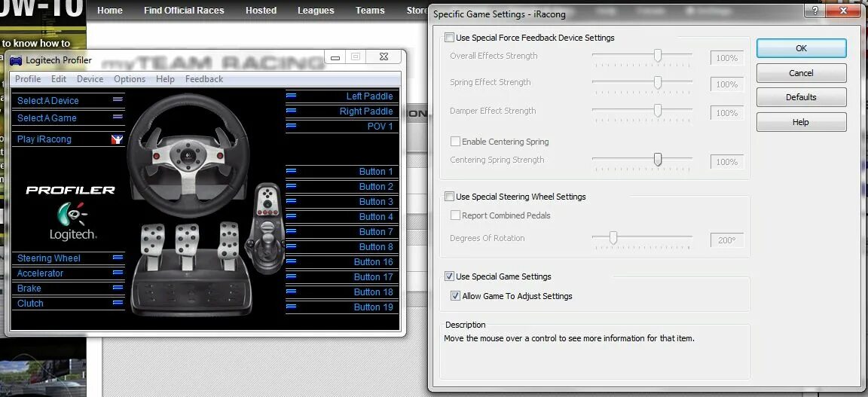
Task: Click the marker icon beside Steering Wheel
Action: click(x=118, y=258)
